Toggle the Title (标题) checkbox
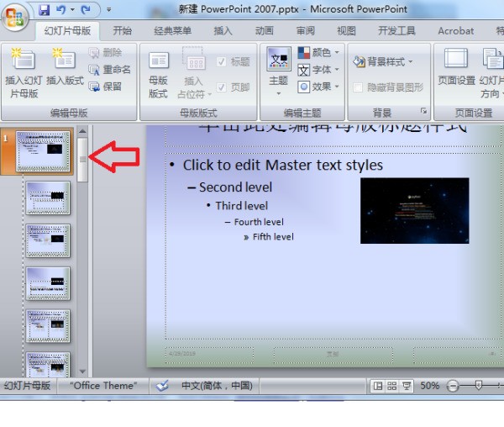The width and height of the screenshot is (504, 427). coord(221,62)
